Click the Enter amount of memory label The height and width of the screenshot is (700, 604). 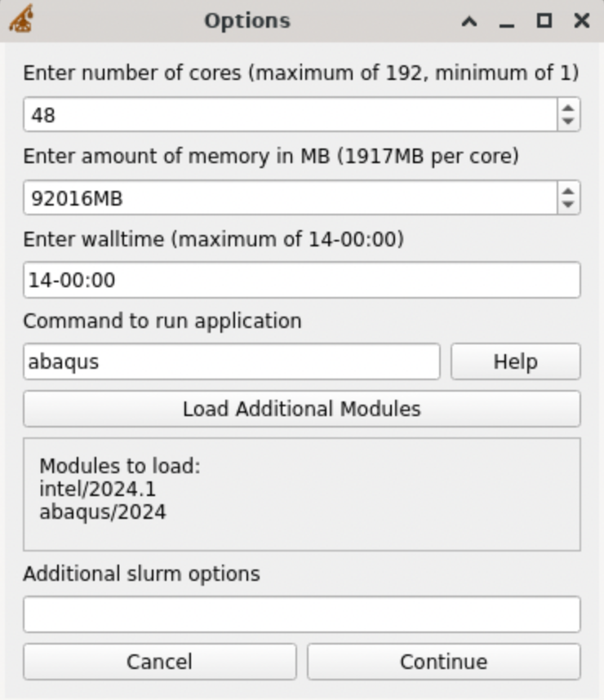tap(271, 157)
